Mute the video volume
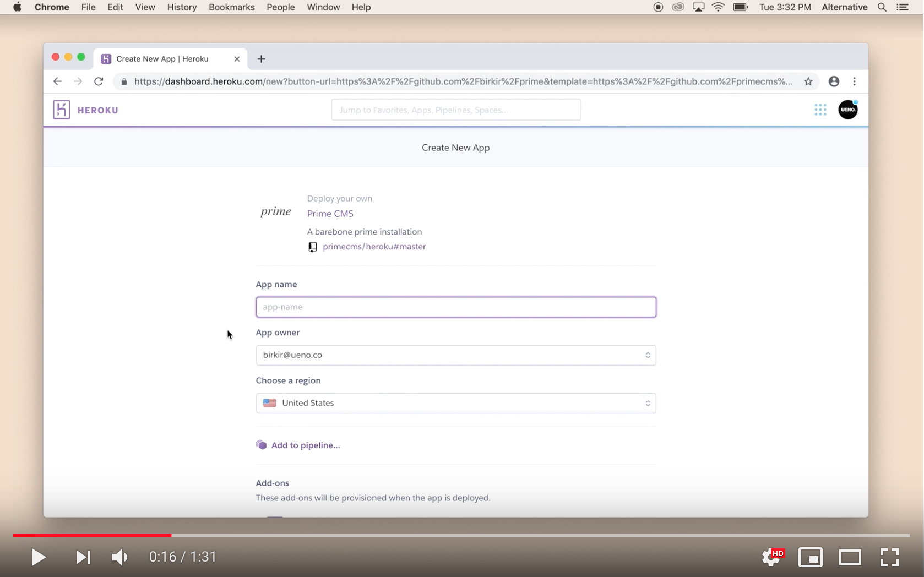This screenshot has width=924, height=577. click(119, 557)
